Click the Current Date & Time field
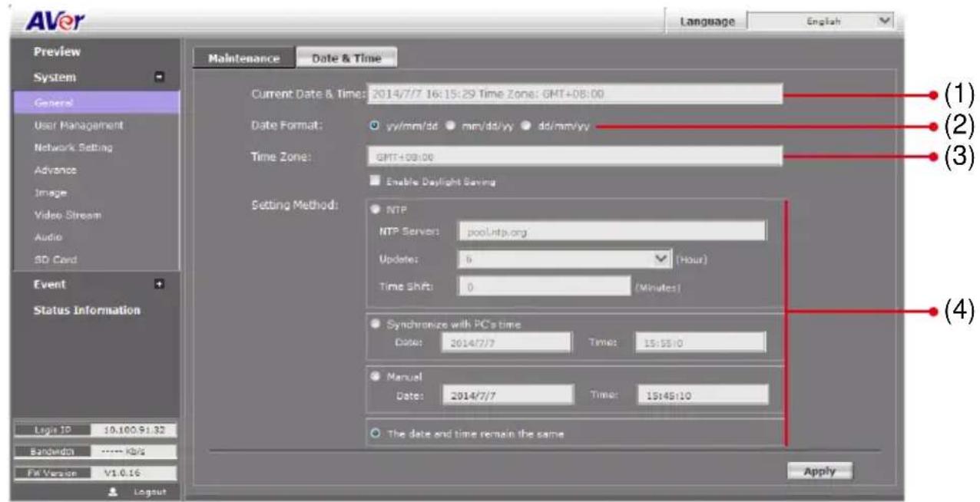Screen dimensions: 980x502 (574, 94)
